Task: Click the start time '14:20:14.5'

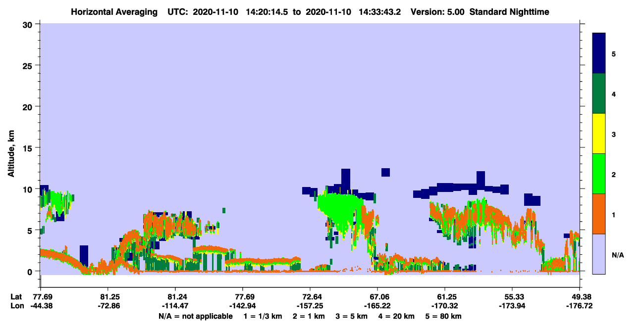Action: pos(267,12)
